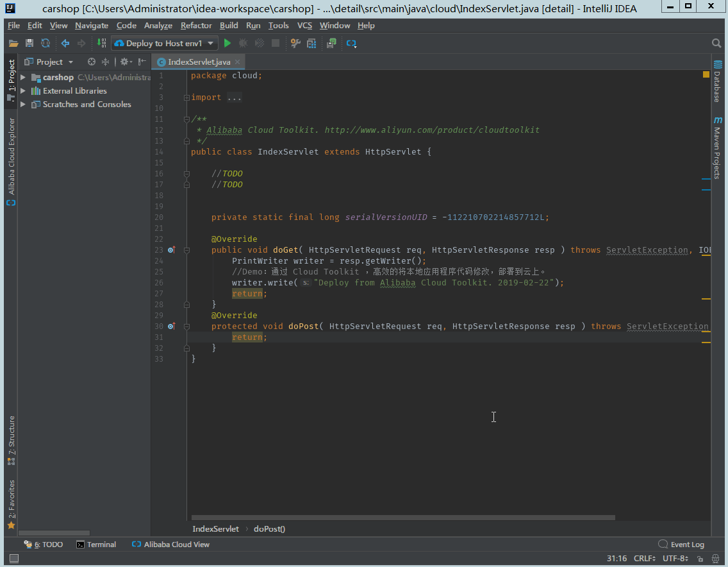
Task: Open the Maven Projects side panel
Action: point(717,148)
